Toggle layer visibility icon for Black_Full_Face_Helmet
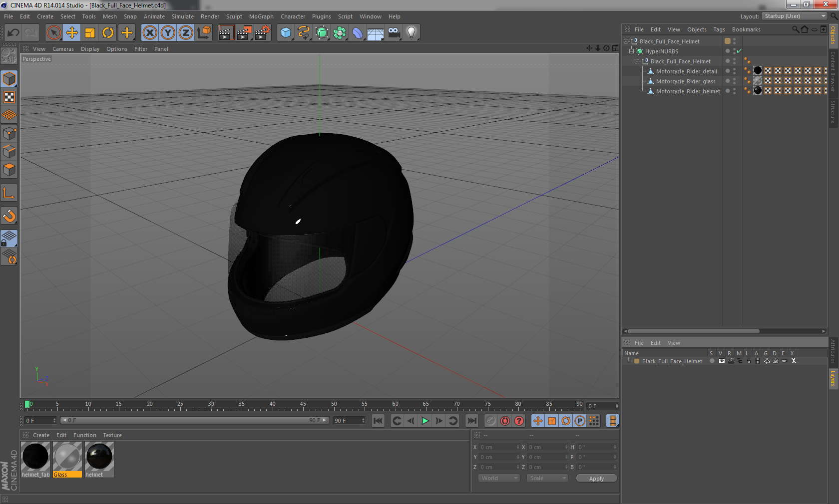The image size is (839, 504). coord(721,361)
